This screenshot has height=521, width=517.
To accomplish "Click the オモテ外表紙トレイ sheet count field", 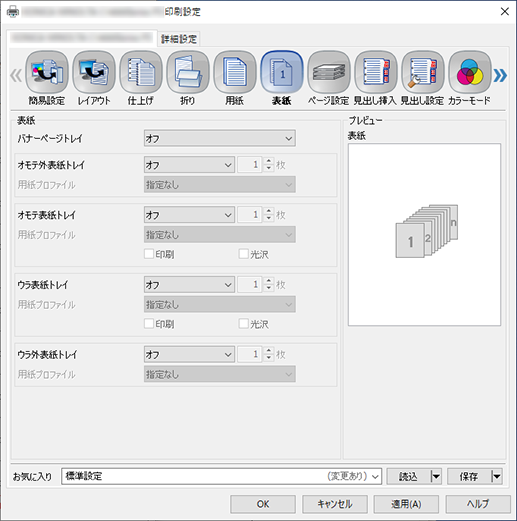I will (250, 165).
